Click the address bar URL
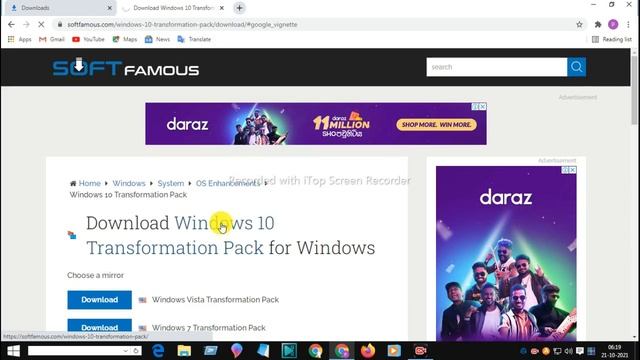640x360 pixels. [182, 24]
